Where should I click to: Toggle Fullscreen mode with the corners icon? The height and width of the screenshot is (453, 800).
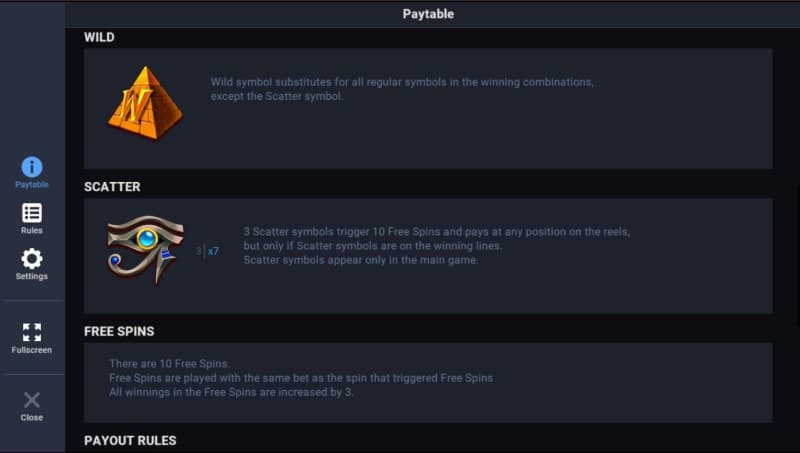[32, 332]
